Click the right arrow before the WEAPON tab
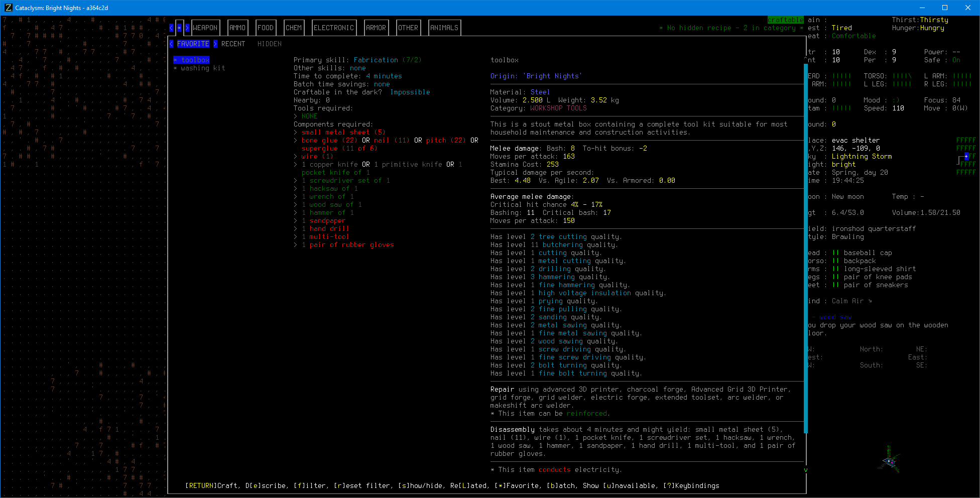 tap(187, 28)
